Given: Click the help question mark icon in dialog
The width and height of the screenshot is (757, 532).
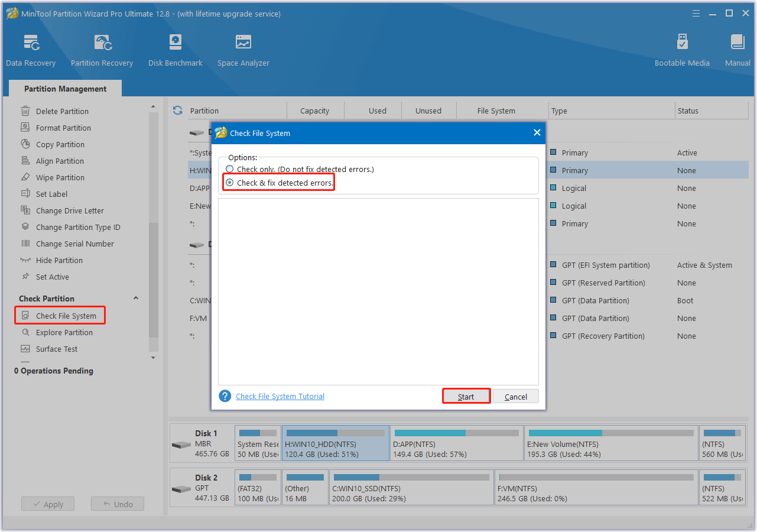Looking at the screenshot, I should point(225,396).
